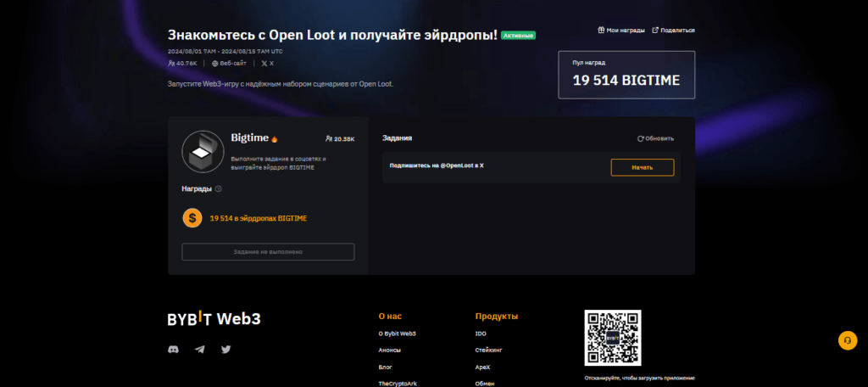The image size is (868, 387).
Task: Click the share arrow icon beside Поделиться
Action: (655, 31)
